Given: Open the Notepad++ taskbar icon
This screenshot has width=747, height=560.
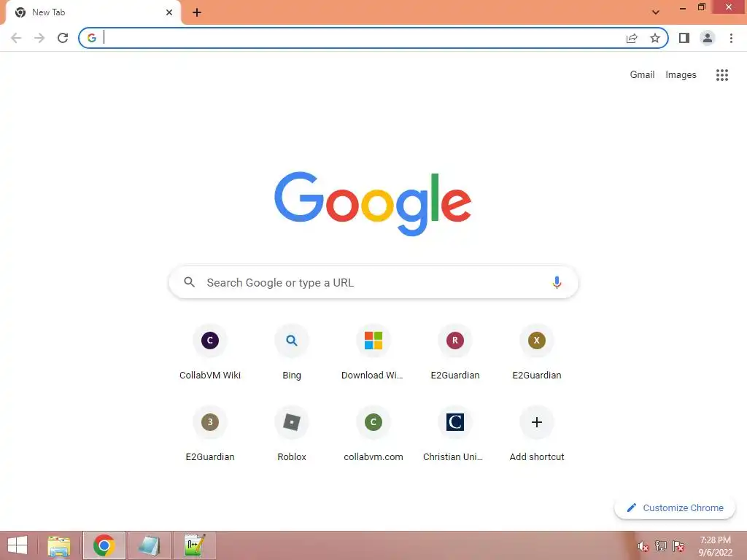Looking at the screenshot, I should point(194,545).
